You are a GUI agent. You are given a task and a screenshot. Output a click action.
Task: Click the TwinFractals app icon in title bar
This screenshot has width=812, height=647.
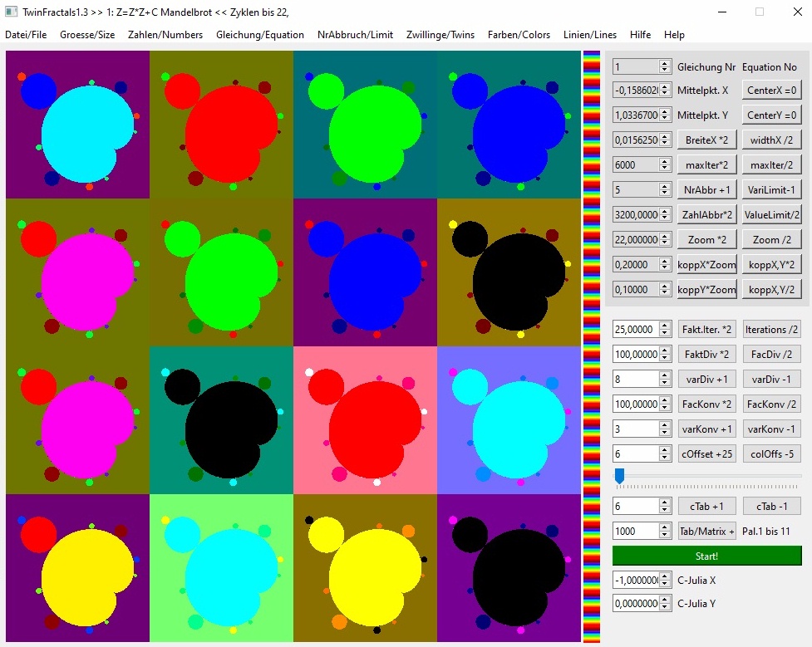point(12,12)
